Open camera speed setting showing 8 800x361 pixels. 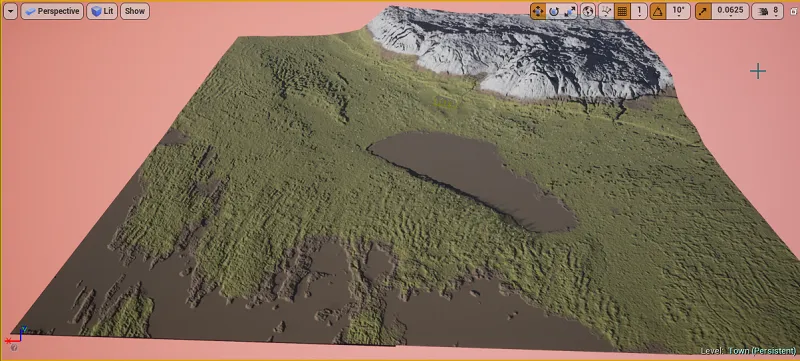[x=768, y=11]
